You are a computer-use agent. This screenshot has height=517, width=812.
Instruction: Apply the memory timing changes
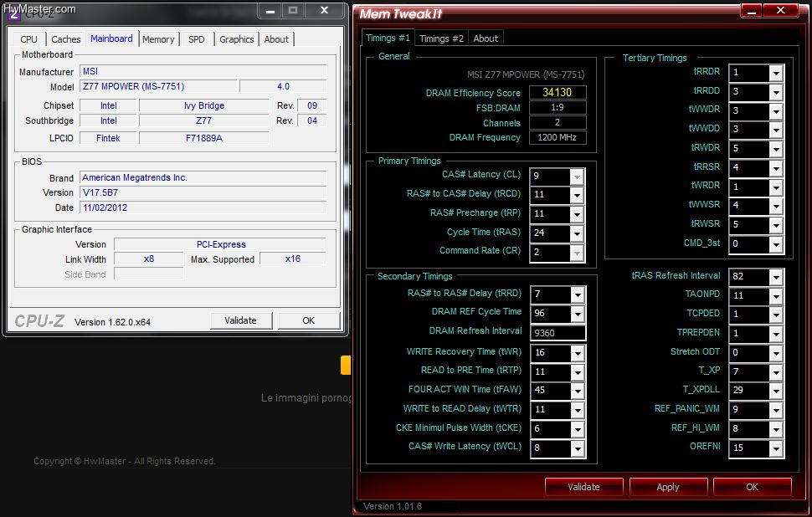tap(668, 487)
